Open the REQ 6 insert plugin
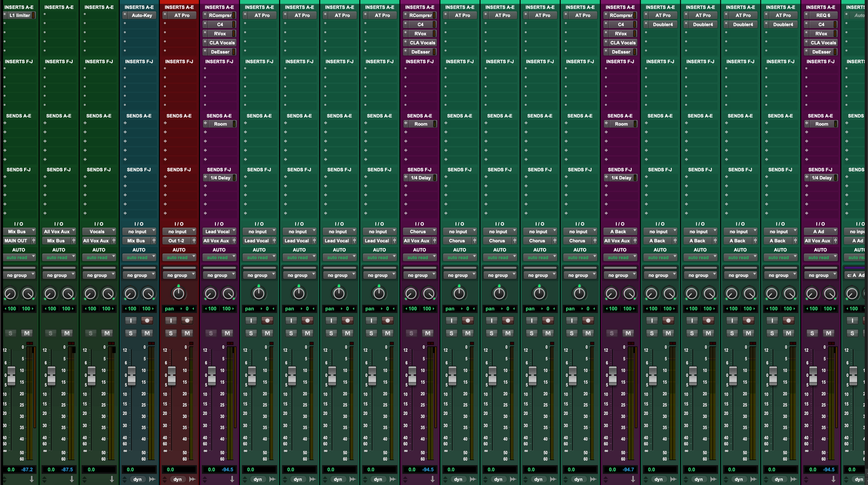This screenshot has height=485, width=868. click(823, 15)
